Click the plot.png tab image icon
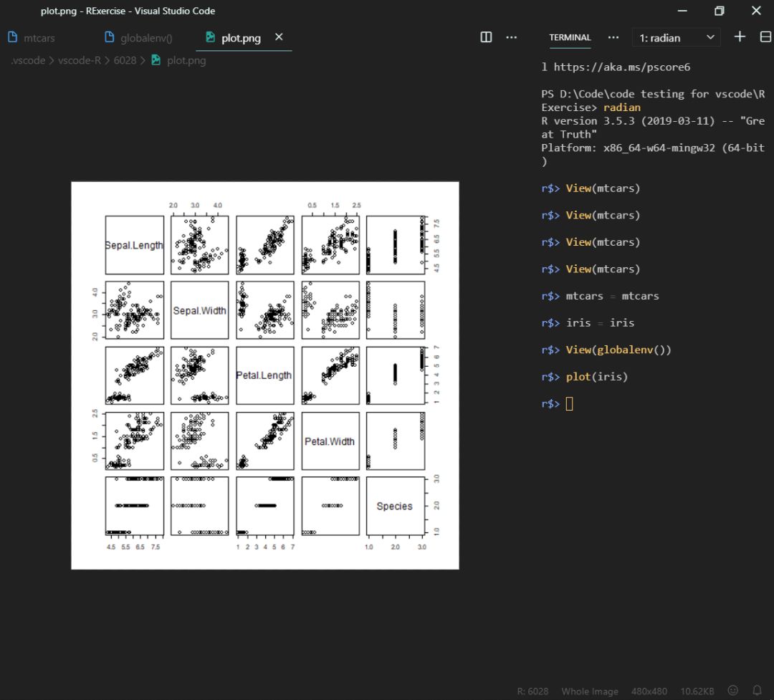This screenshot has height=700, width=774. (x=210, y=37)
